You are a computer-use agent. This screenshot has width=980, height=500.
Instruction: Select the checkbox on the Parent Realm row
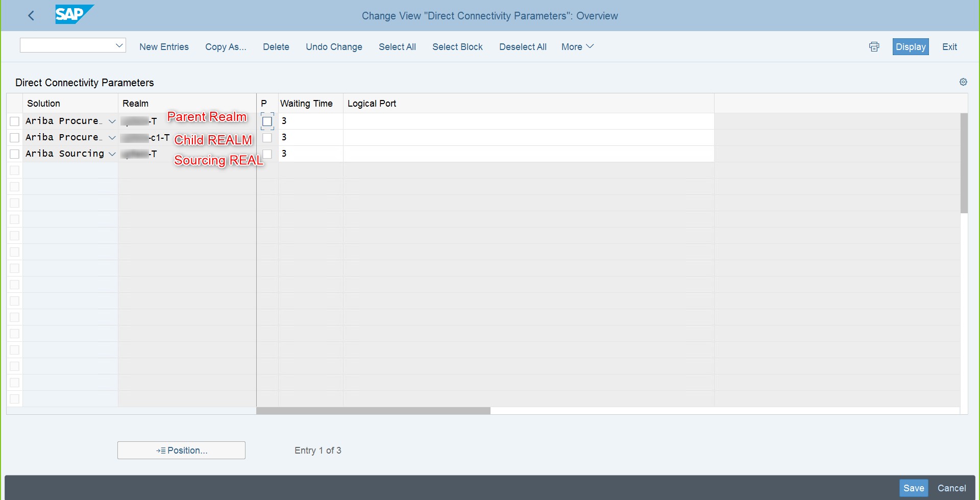(x=14, y=121)
